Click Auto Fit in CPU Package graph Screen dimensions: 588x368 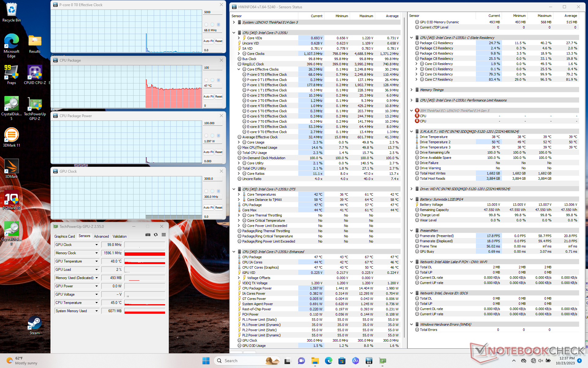[x=208, y=97]
